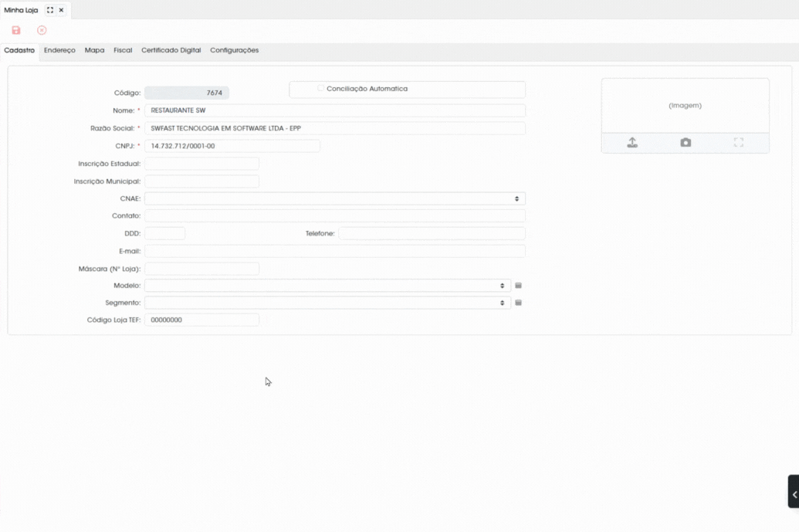Open the Configurações tab
Viewport: 799px width, 532px height.
235,50
